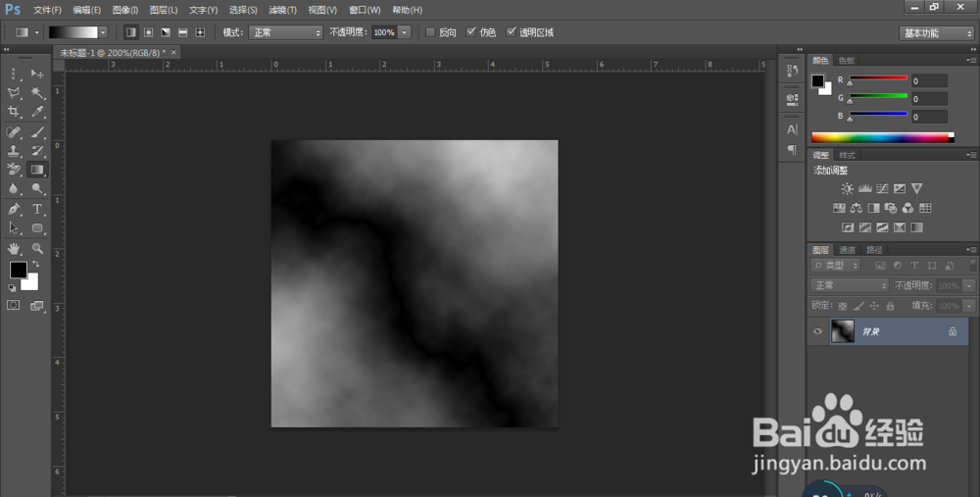Select the Crop tool

click(x=14, y=112)
